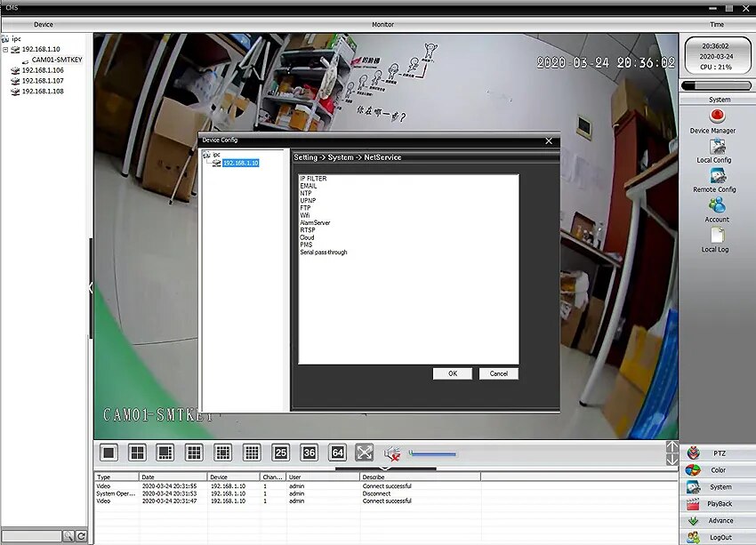756x545 pixels.
Task: Open the Local Log icon
Action: 717,235
